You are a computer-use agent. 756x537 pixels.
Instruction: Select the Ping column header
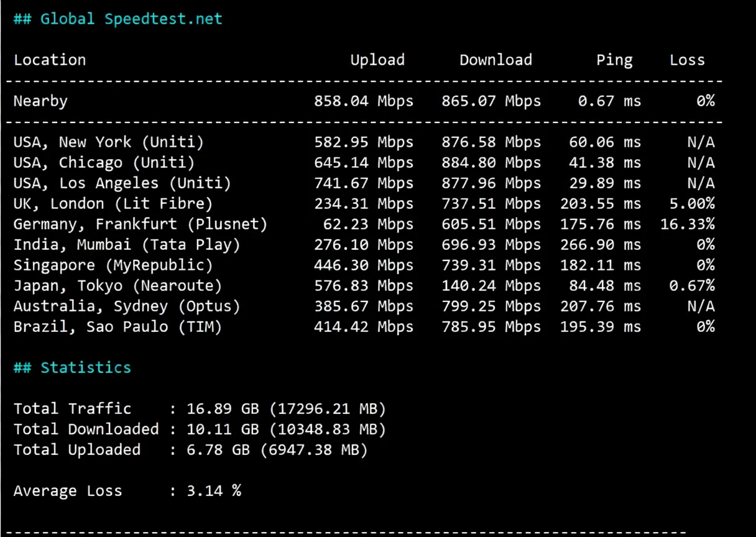coord(614,60)
